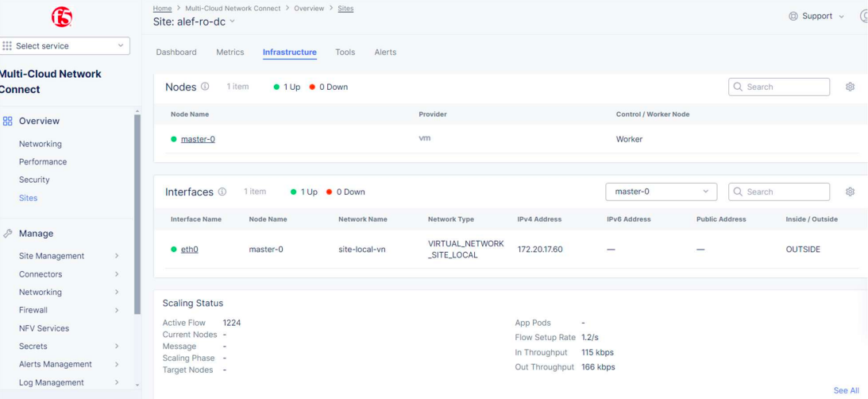The image size is (868, 399).
Task: Open Security in the sidebar
Action: (x=34, y=180)
